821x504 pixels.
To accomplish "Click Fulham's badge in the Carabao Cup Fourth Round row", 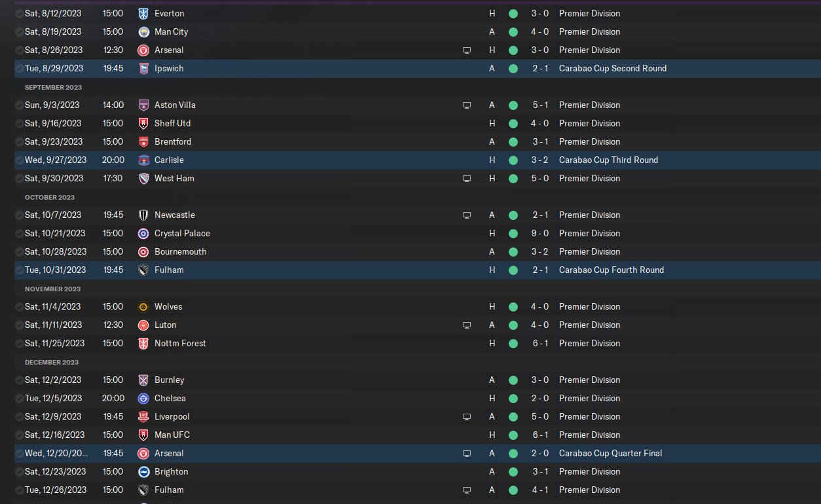I will [x=143, y=270].
